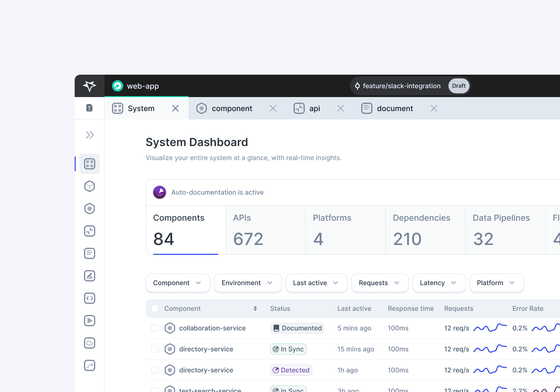Click the '15 mins ago' cell
Image resolution: width=560 pixels, height=392 pixels.
pyautogui.click(x=356, y=349)
